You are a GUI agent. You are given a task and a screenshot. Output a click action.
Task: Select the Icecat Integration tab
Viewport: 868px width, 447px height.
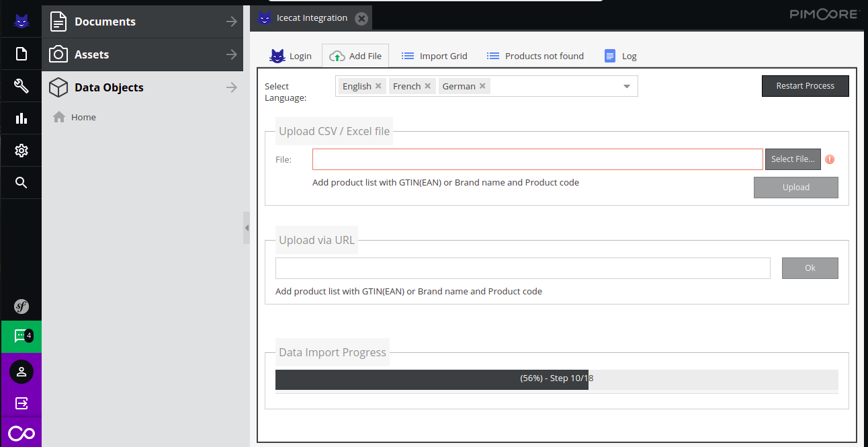coord(311,18)
